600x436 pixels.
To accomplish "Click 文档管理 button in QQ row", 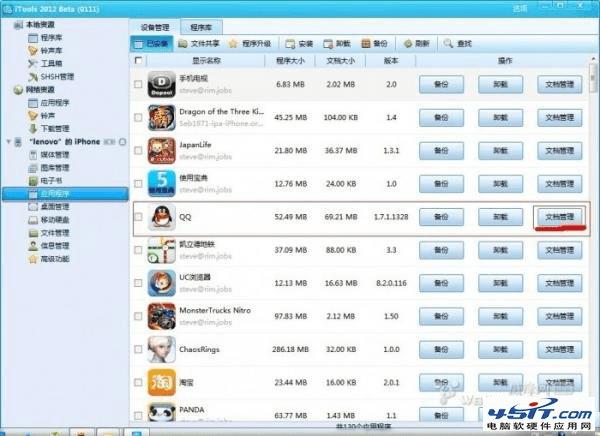I will tap(559, 217).
